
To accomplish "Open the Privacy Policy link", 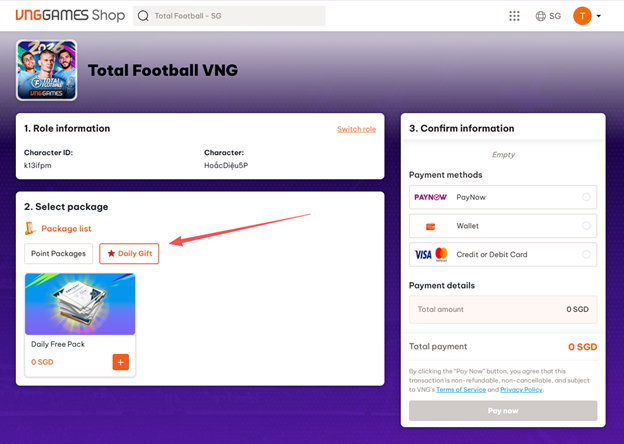I will click(521, 389).
